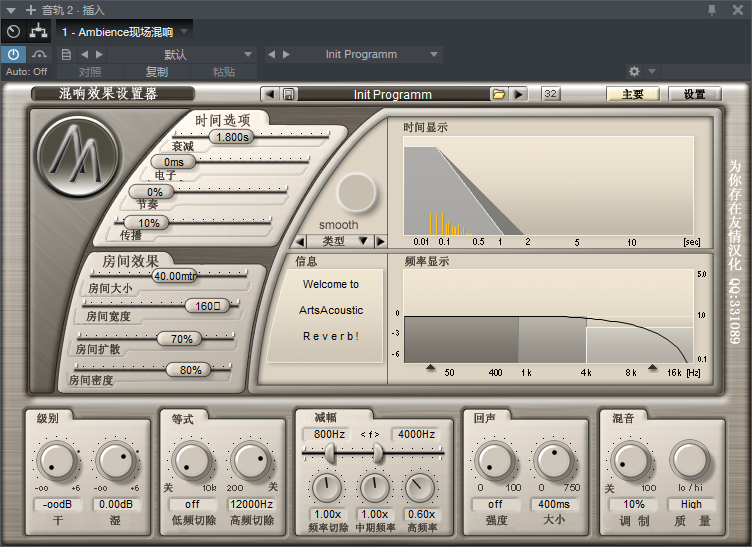This screenshot has width=752, height=547.
Task: Click the 频率切除 1.00x knob
Action: 327,488
